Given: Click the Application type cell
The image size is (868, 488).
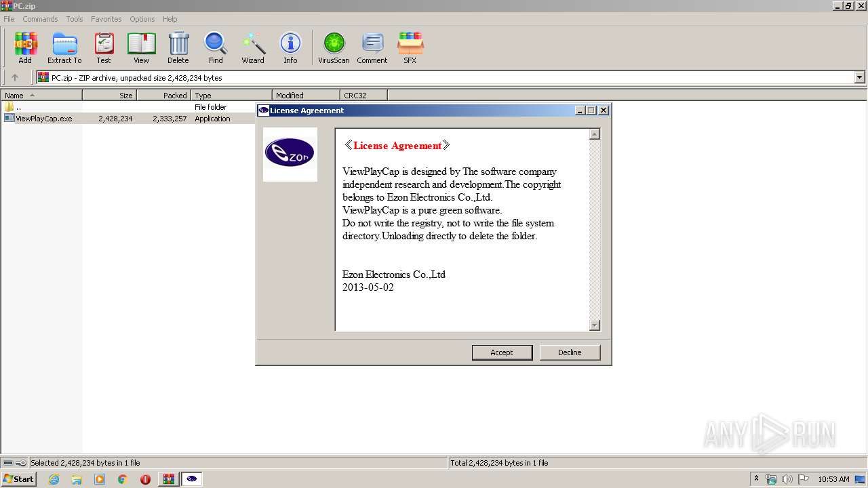Looking at the screenshot, I should pos(213,119).
